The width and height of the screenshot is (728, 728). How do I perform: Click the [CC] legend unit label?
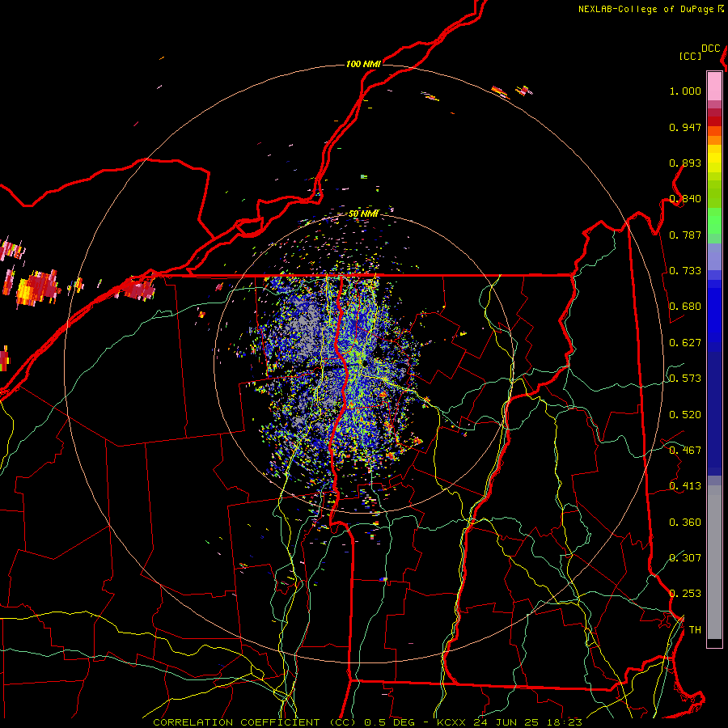pyautogui.click(x=690, y=56)
